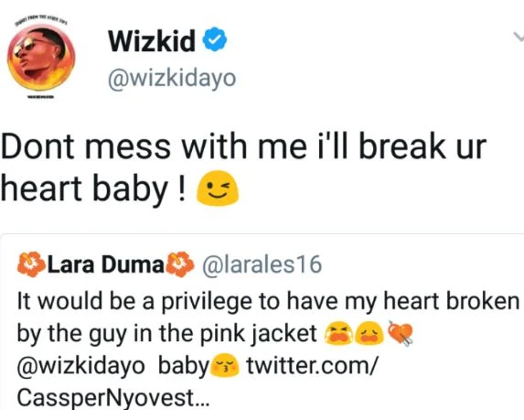The image size is (524, 420).
Task: Click the flower emoji before Lara Duma
Action: coord(31,264)
